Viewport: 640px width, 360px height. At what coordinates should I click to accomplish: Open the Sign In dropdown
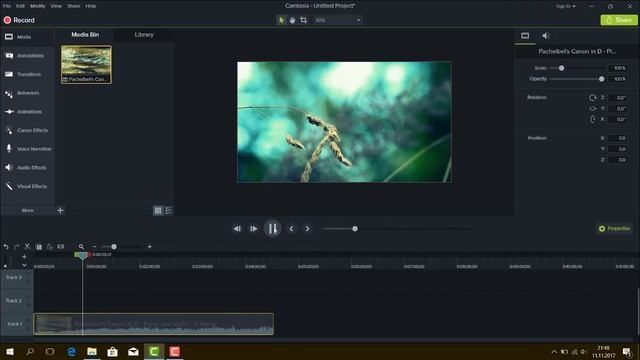566,6
